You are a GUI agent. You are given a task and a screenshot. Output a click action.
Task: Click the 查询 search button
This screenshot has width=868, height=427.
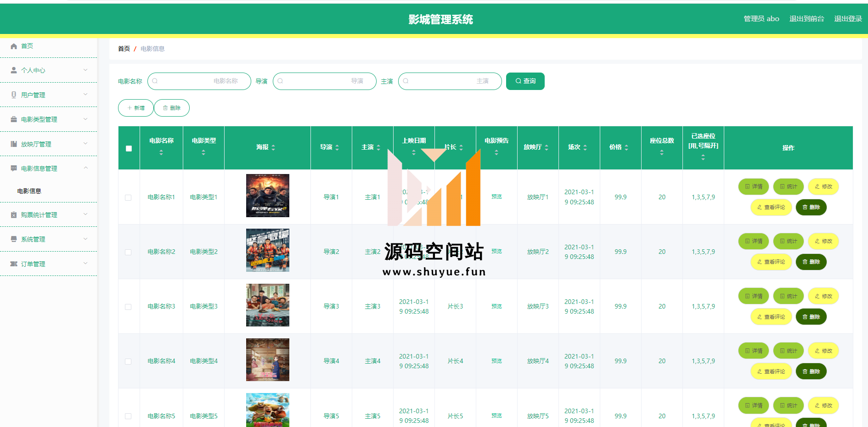525,81
